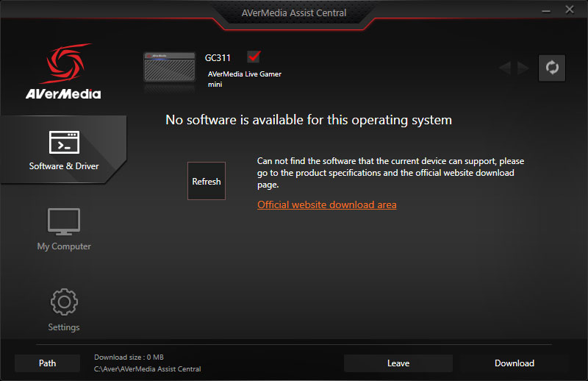Open the Official website download area link
The image size is (588, 381).
click(326, 205)
